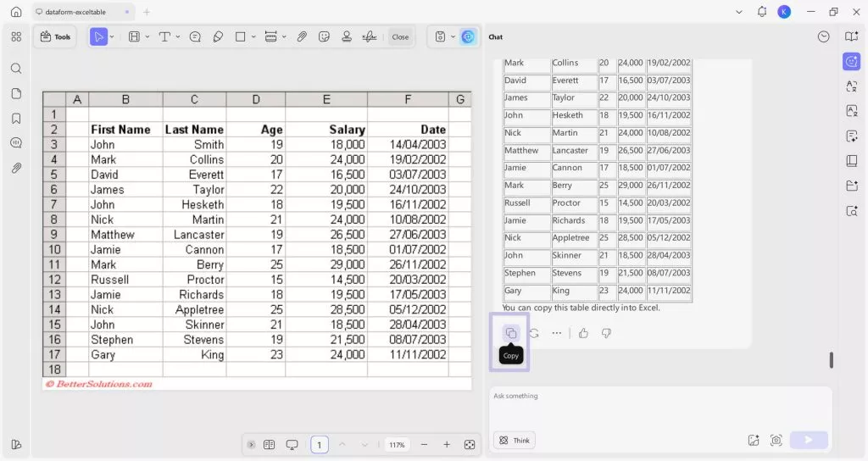Go to next page arrow
The image size is (868, 461).
(364, 444)
